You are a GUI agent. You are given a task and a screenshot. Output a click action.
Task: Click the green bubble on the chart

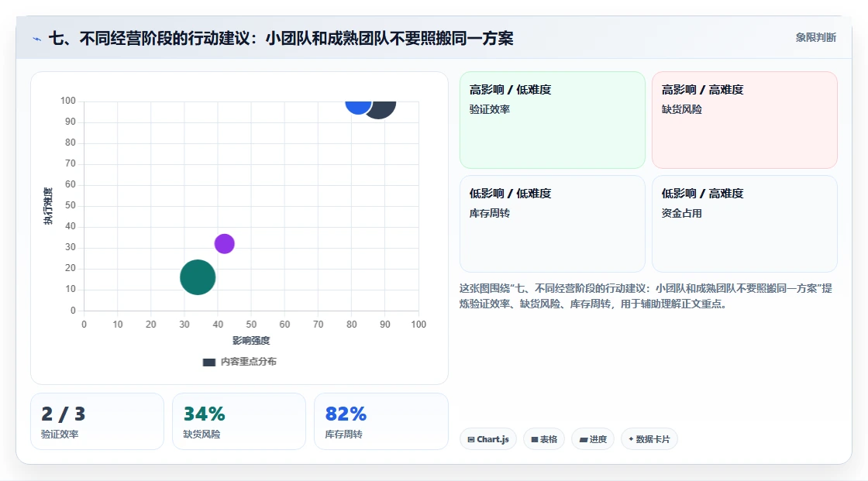[198, 277]
